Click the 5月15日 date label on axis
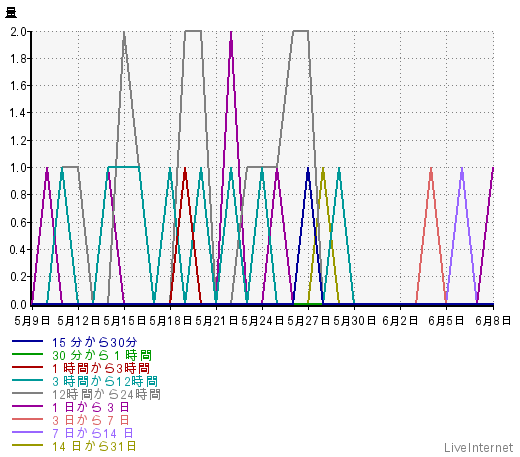This screenshot has width=520, height=457. coord(124,321)
